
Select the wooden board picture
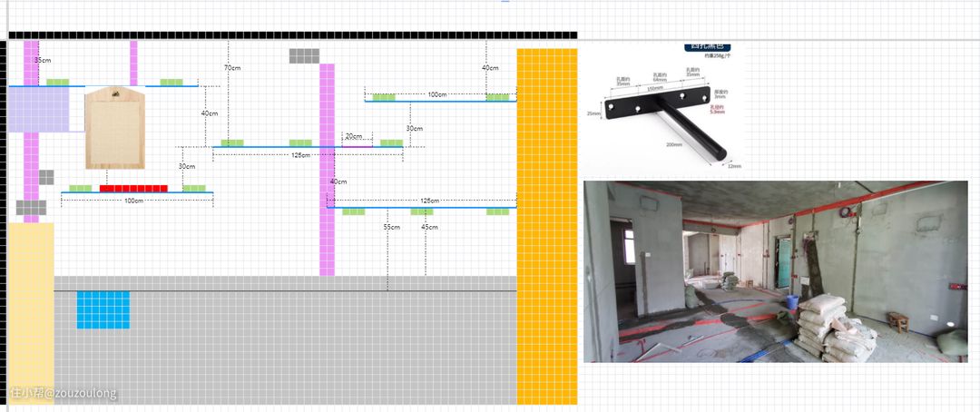pyautogui.click(x=115, y=128)
